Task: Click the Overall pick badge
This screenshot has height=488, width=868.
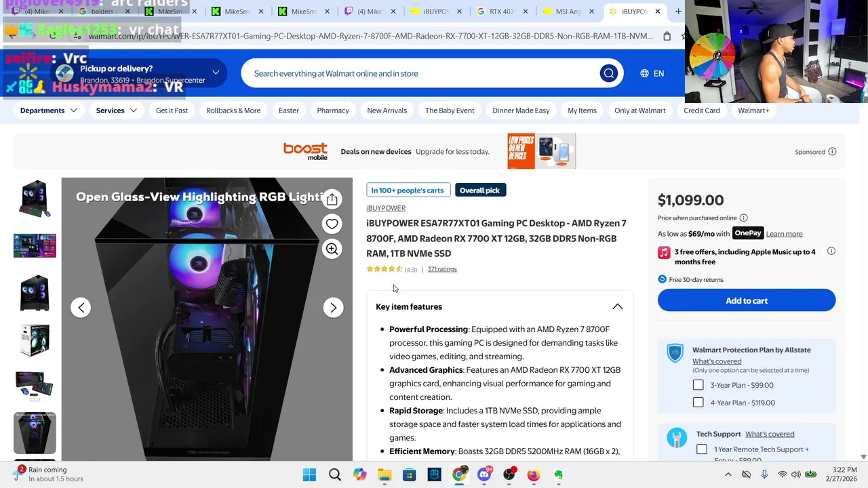Action: coord(480,190)
